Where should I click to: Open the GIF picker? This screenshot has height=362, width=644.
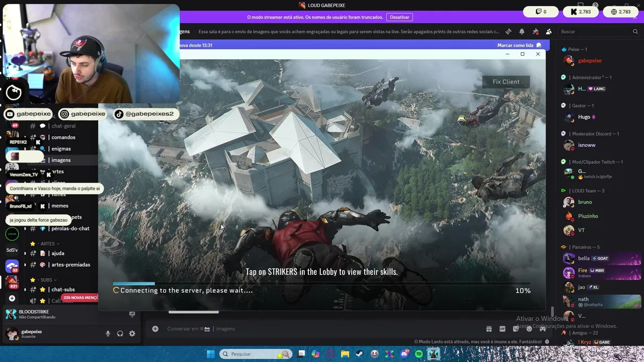pyautogui.click(x=502, y=329)
